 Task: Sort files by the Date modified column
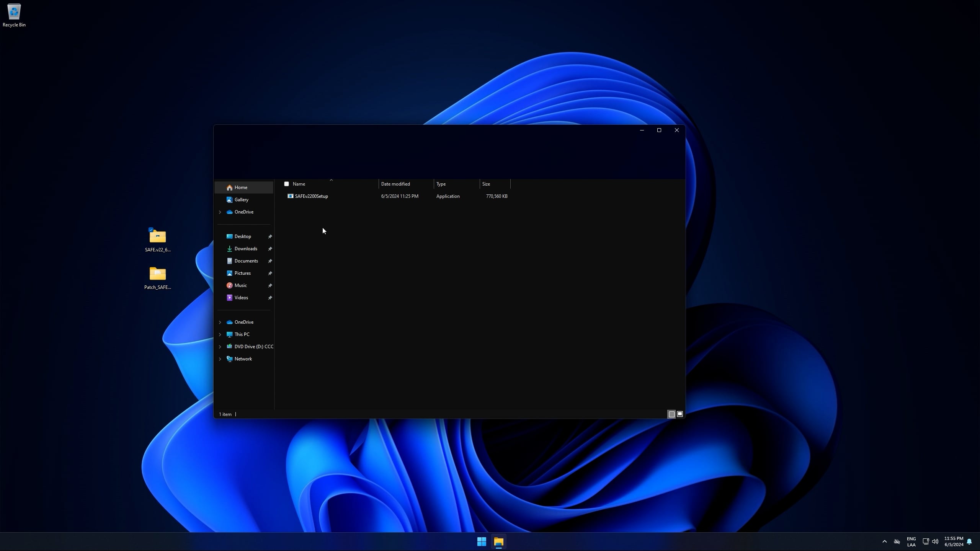tap(395, 184)
